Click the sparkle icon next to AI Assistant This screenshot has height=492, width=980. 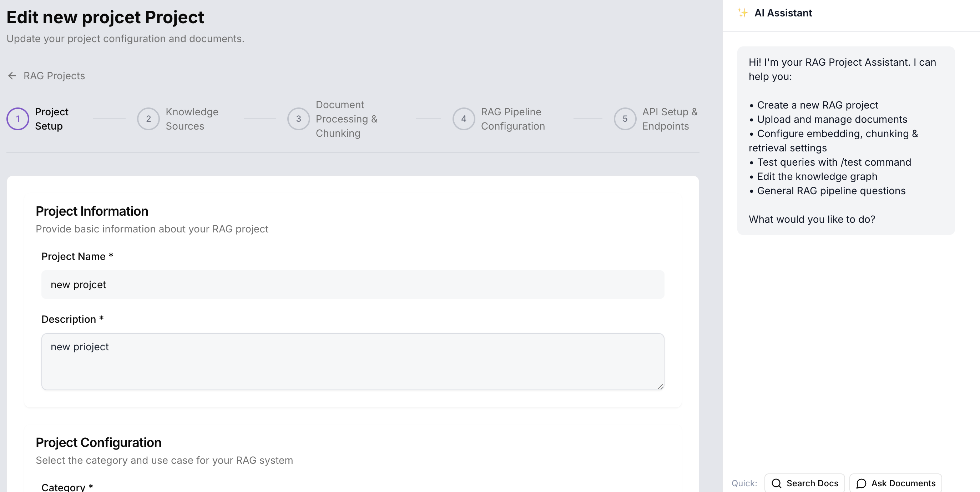[x=743, y=13]
